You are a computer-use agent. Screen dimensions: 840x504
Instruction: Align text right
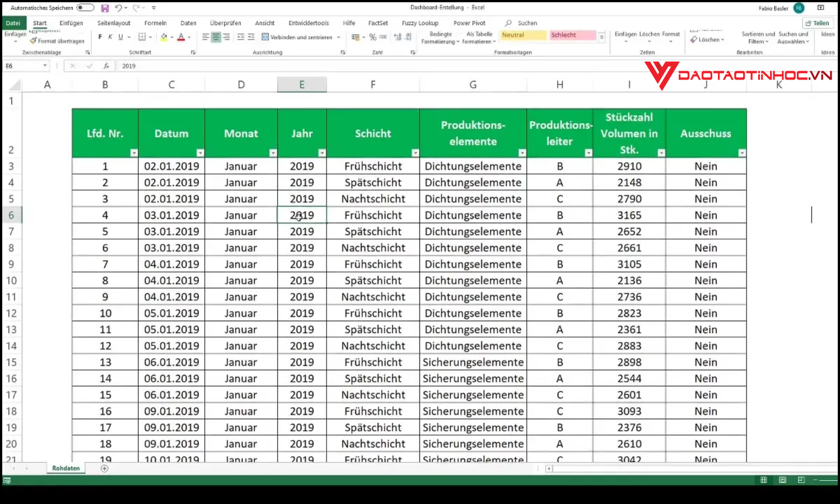tap(226, 37)
